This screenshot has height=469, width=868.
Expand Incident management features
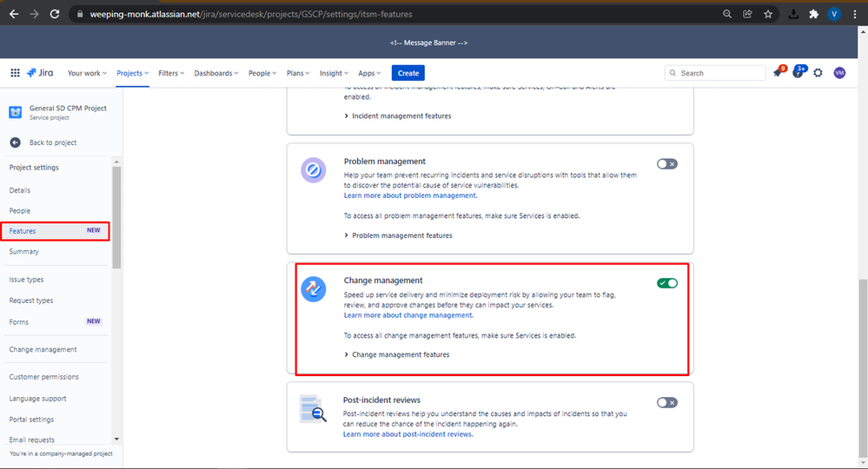pyautogui.click(x=397, y=116)
